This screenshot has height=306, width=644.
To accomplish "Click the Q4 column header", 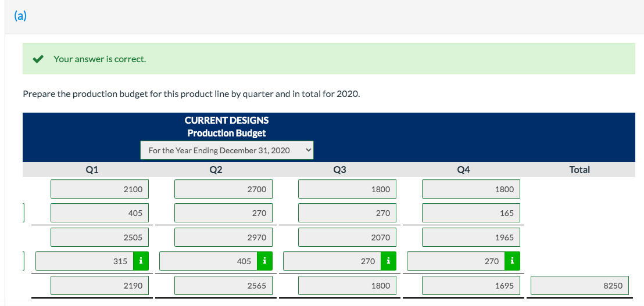I will click(x=463, y=170).
